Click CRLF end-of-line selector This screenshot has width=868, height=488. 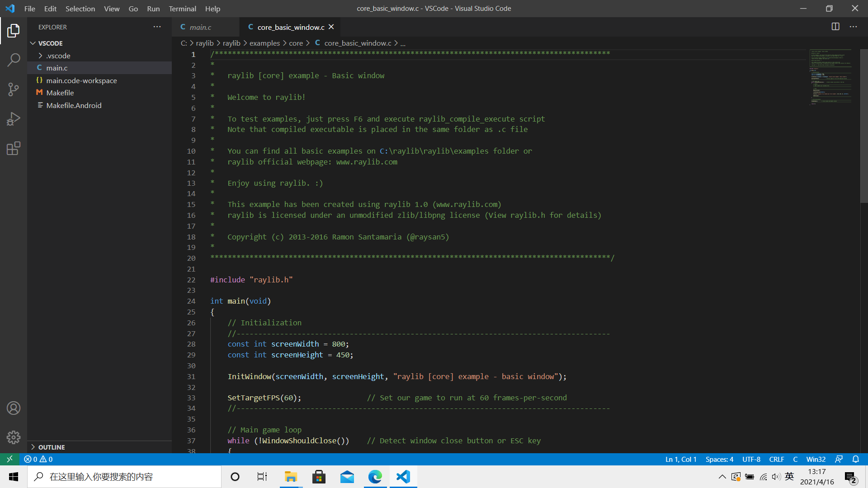776,459
